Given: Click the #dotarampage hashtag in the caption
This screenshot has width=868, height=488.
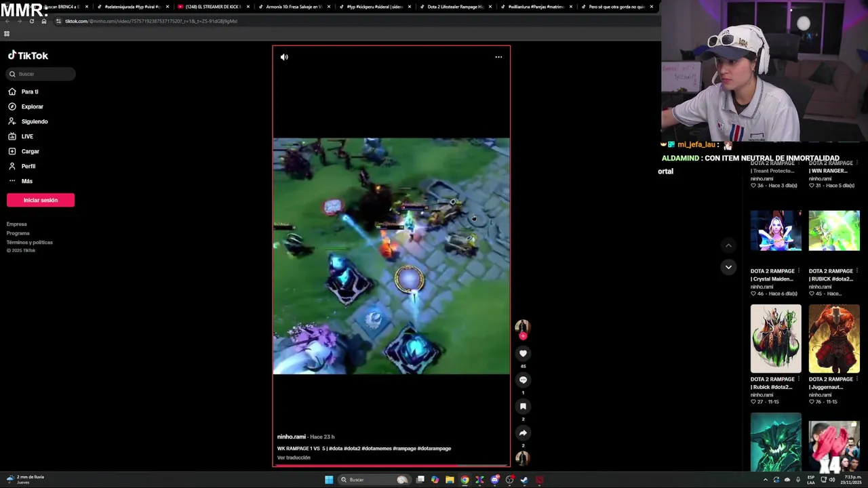Looking at the screenshot, I should tap(434, 448).
